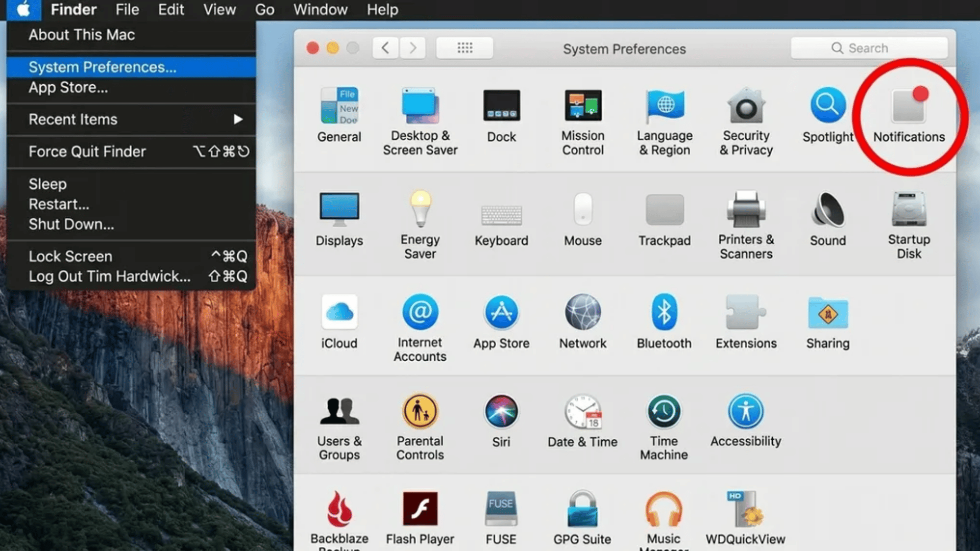
Task: Choose Sleep from the Apple menu
Action: point(131,184)
